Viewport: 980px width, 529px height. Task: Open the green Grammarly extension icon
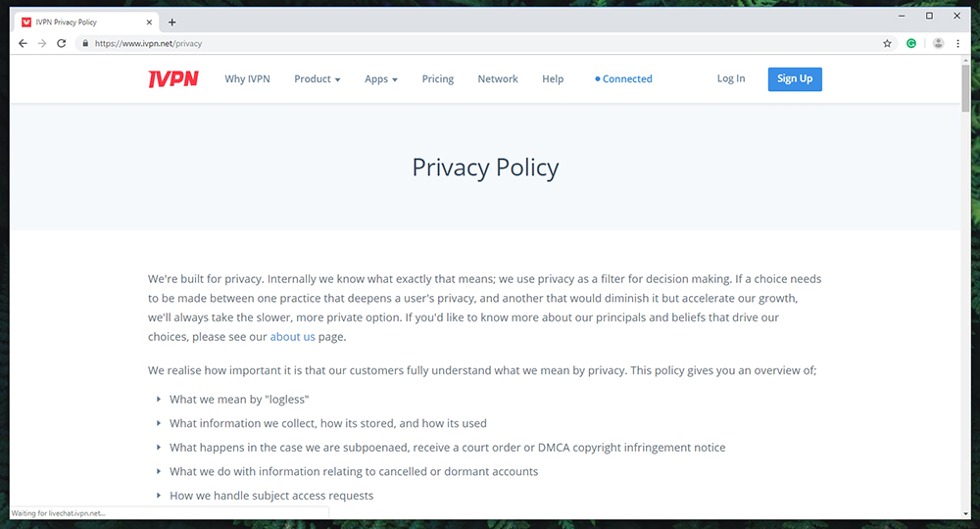click(911, 43)
